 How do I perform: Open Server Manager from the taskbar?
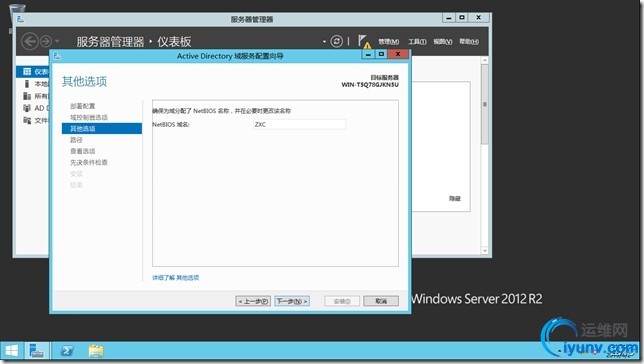37,351
